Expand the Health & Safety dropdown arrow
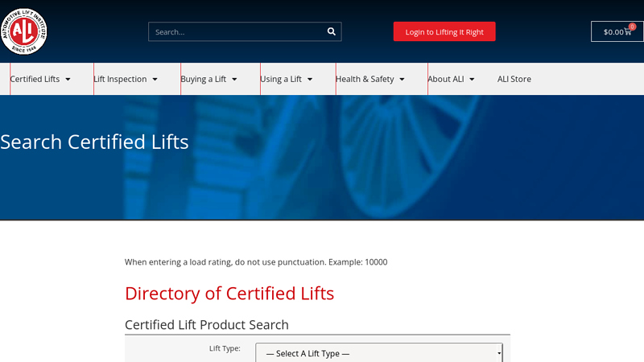Screen dimensions: 644x362 click(402, 79)
